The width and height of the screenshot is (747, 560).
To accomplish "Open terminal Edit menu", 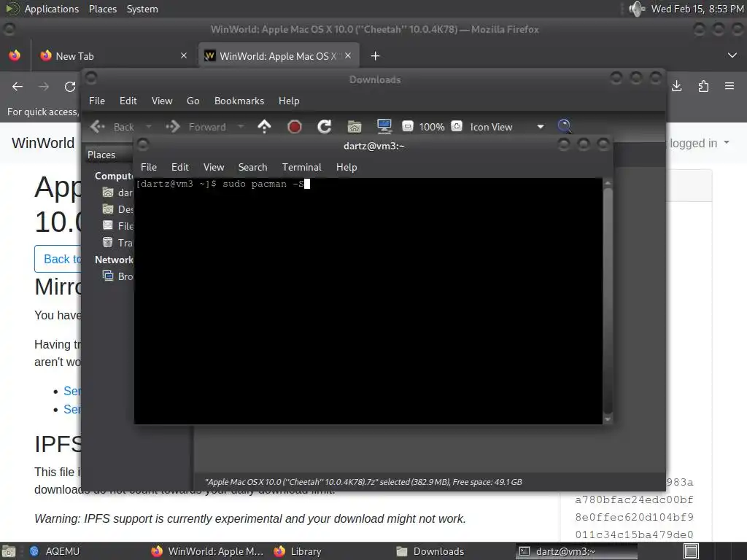I will pos(180,167).
